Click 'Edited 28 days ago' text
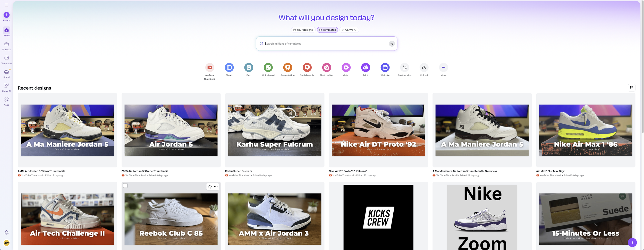Screen dimensions: 644x250 pyautogui.click(x=574, y=176)
